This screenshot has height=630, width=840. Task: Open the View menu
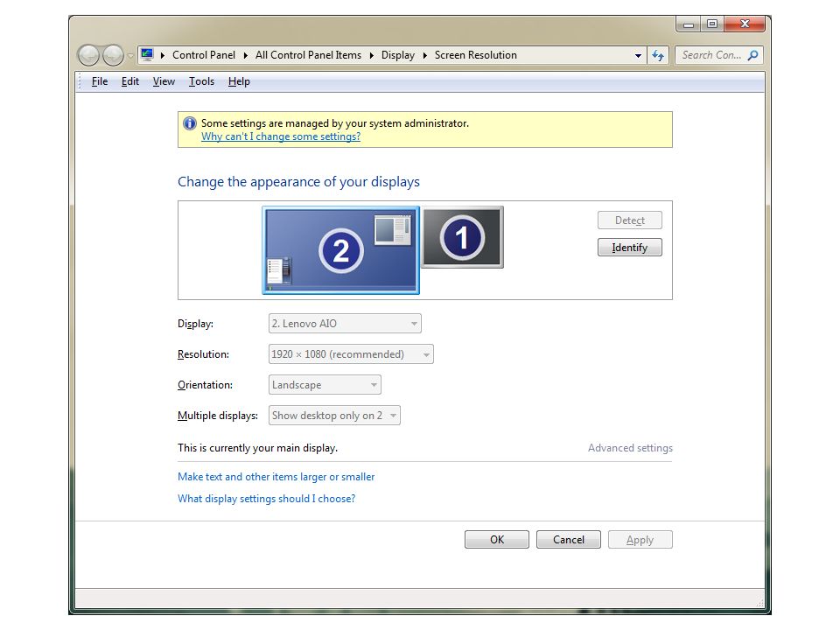pyautogui.click(x=164, y=81)
